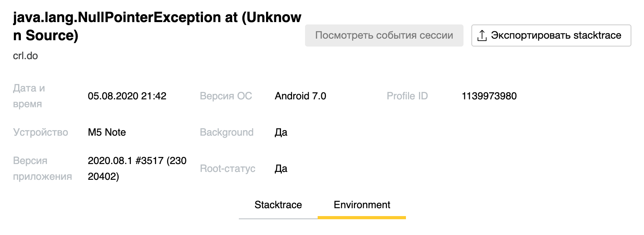644x235 pixels.
Task: Click the Root-статус value Да
Action: [x=281, y=169]
